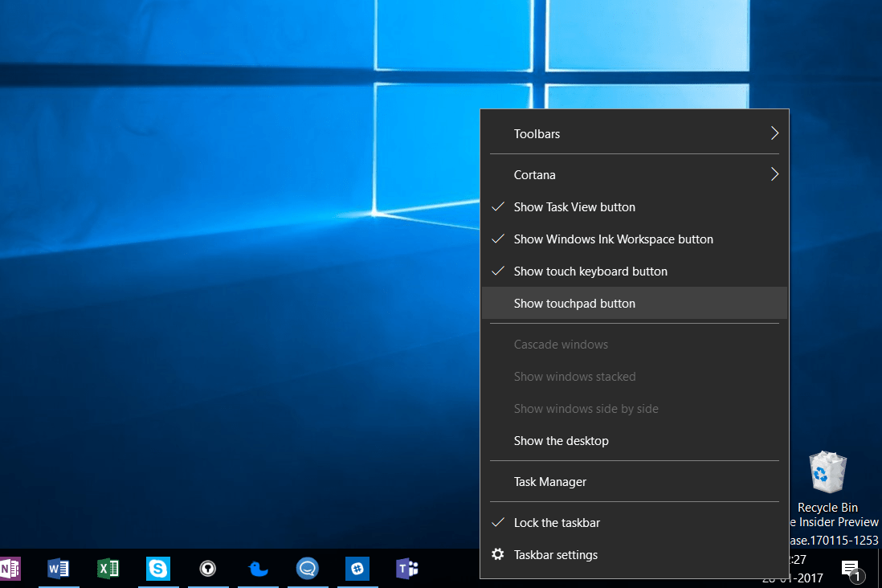882x588 pixels.
Task: Open Taskbar settings with gear icon
Action: pos(555,555)
